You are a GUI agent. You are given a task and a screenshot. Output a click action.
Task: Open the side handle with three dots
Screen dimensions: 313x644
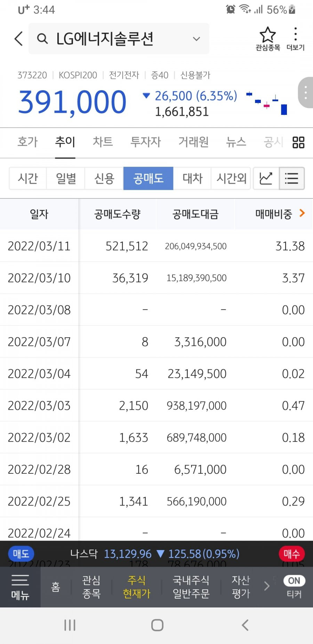(x=306, y=93)
